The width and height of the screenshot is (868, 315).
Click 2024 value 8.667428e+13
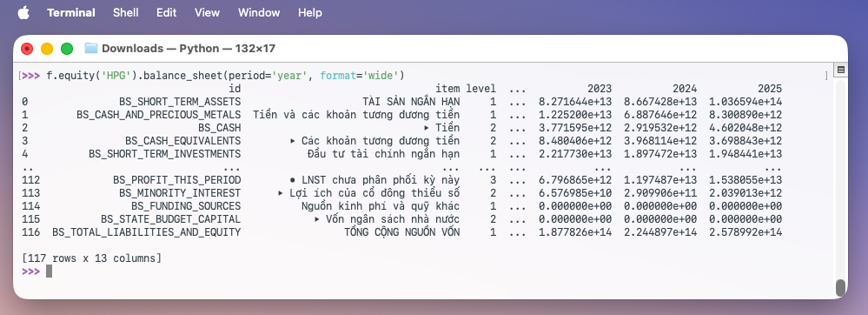[660, 102]
